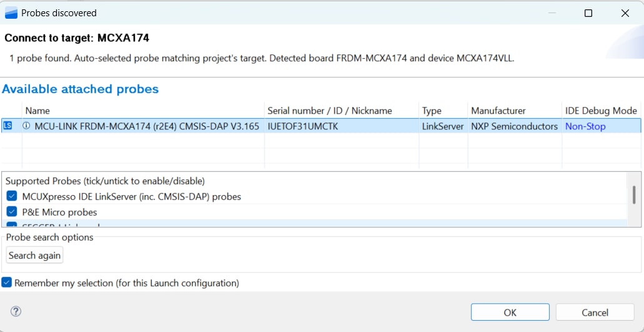
Task: Untick MCUXpresso IDE LinkServer probes checkbox
Action: pyautogui.click(x=12, y=196)
